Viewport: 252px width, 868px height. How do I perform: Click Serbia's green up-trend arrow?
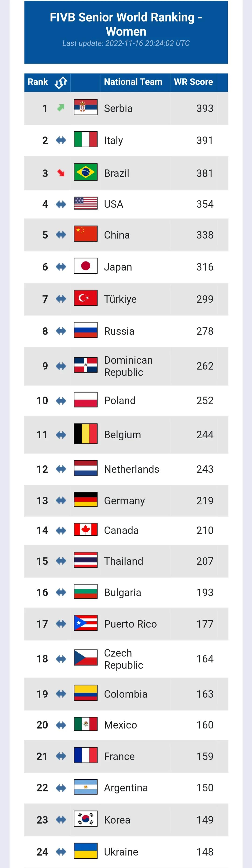click(61, 108)
